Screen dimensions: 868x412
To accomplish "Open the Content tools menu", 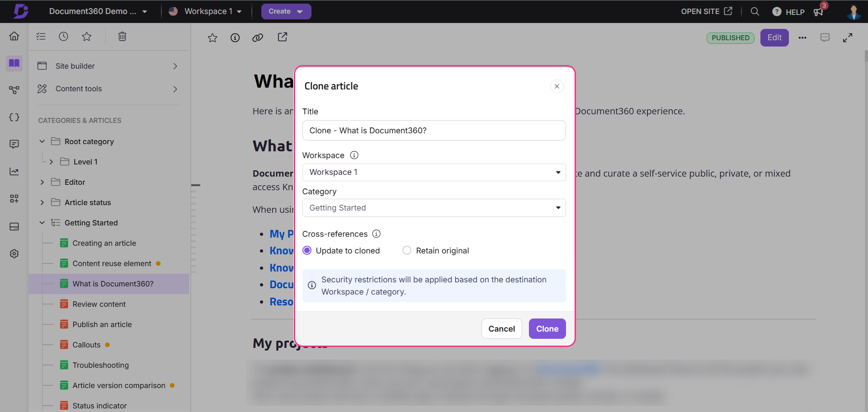I will tap(108, 89).
